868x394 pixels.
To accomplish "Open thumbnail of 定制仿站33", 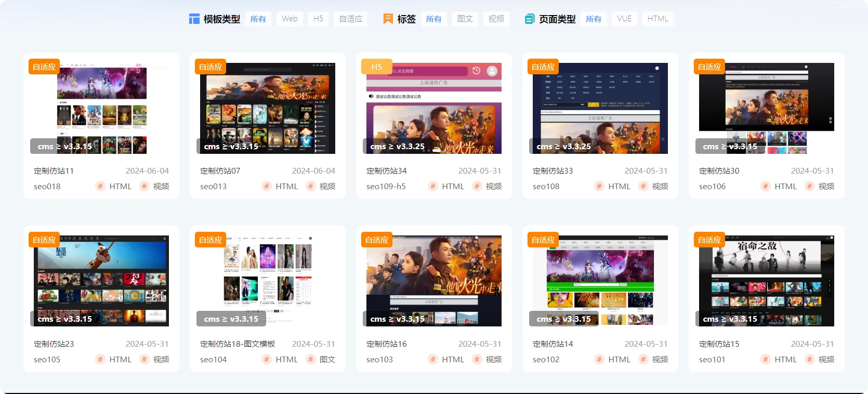I will click(x=600, y=108).
